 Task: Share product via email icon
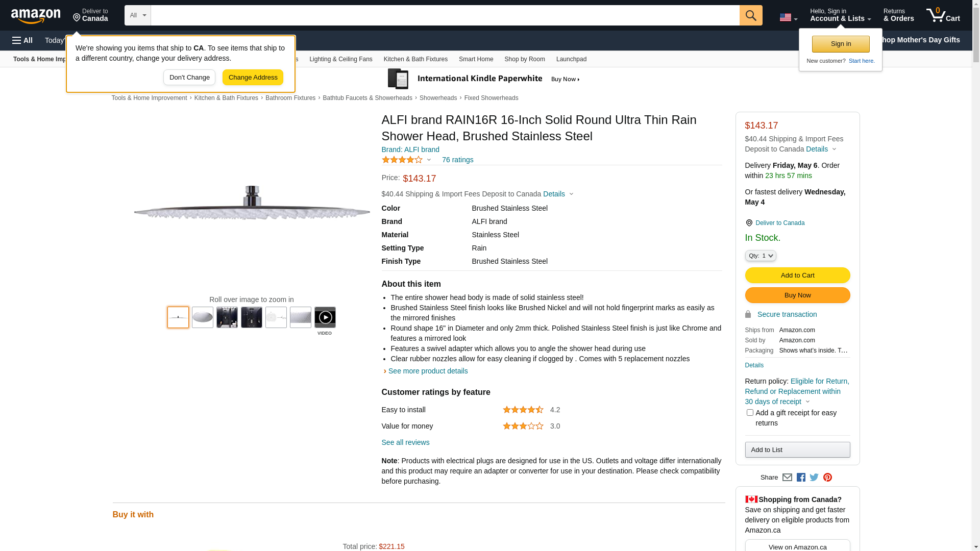[787, 478]
